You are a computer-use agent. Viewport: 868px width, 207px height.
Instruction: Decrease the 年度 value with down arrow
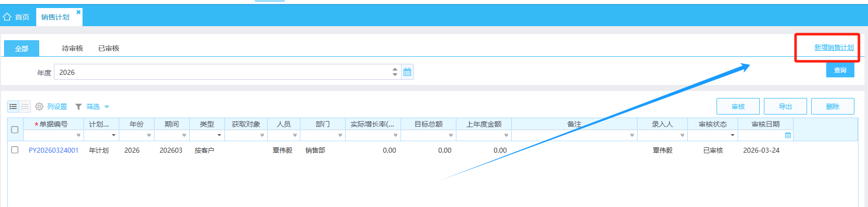click(x=395, y=75)
